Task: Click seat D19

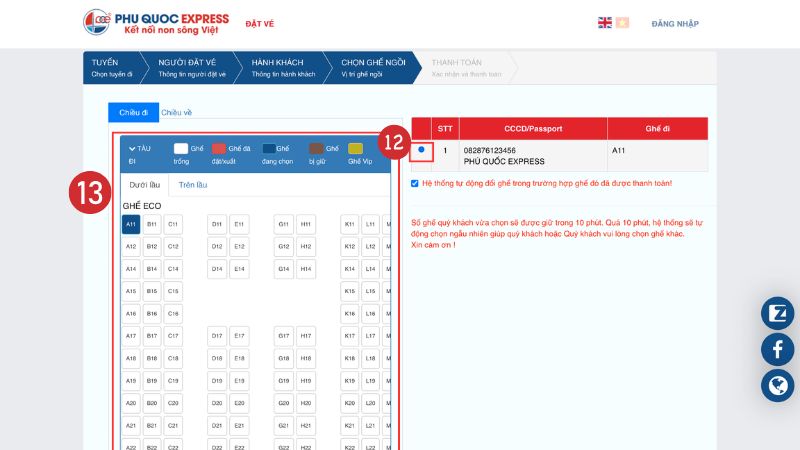Action: coord(217,381)
